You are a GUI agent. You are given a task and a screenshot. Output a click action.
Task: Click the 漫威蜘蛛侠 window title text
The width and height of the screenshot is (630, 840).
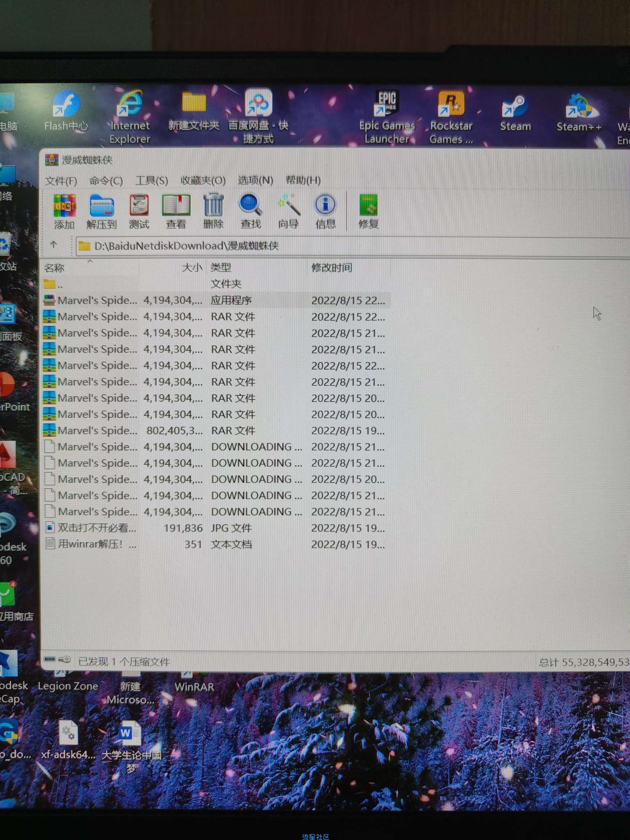click(87, 160)
